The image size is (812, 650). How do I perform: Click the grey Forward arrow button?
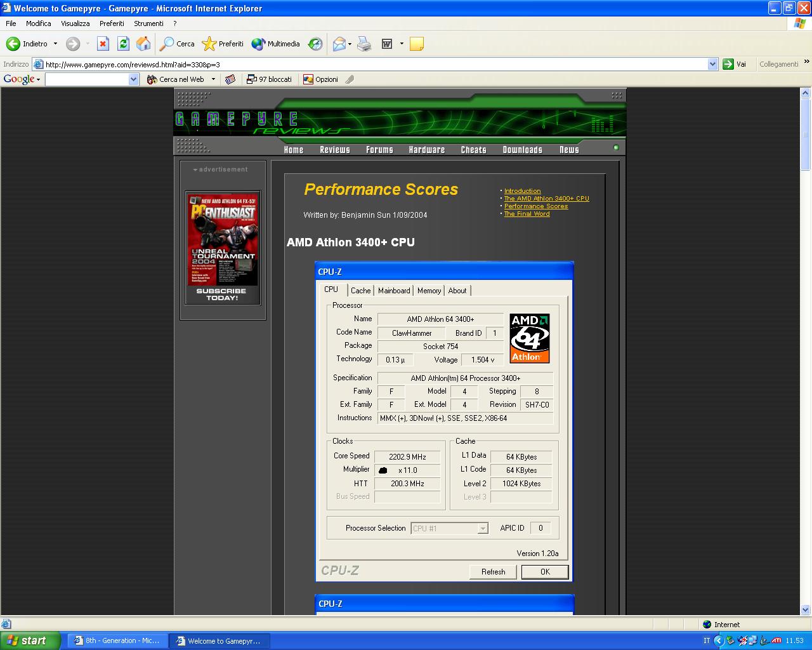(73, 44)
